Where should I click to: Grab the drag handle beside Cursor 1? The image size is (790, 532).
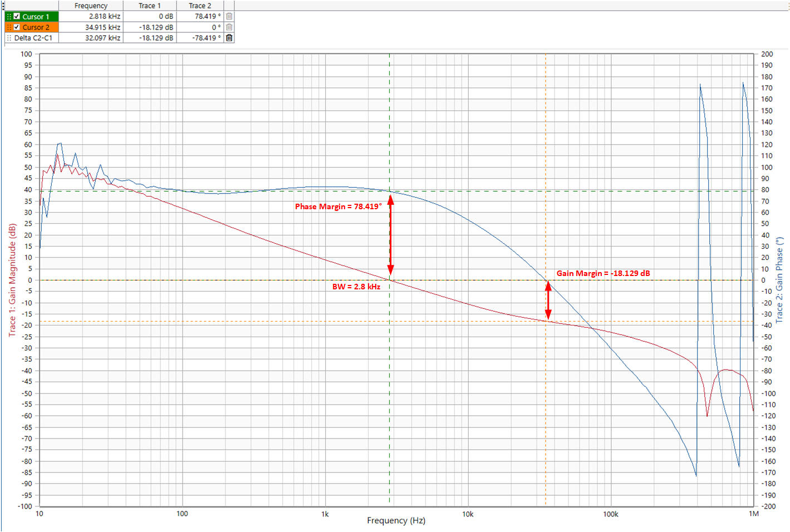(x=9, y=17)
